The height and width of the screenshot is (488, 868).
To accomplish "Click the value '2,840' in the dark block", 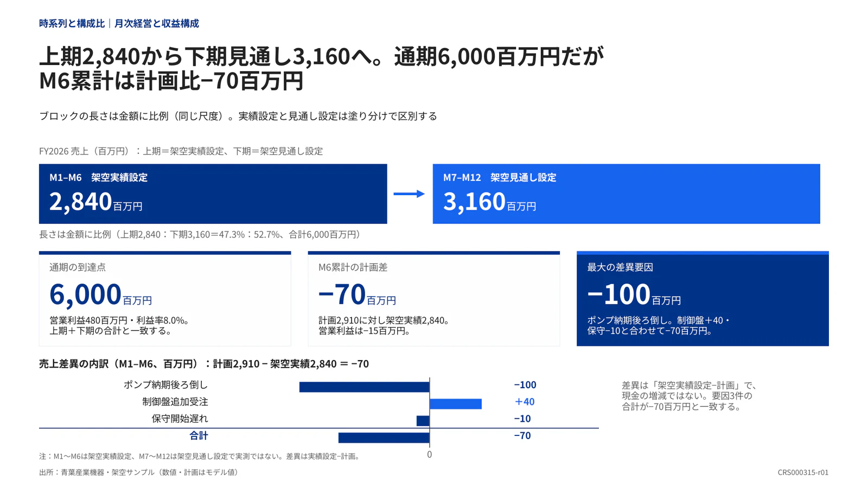I will tap(80, 201).
